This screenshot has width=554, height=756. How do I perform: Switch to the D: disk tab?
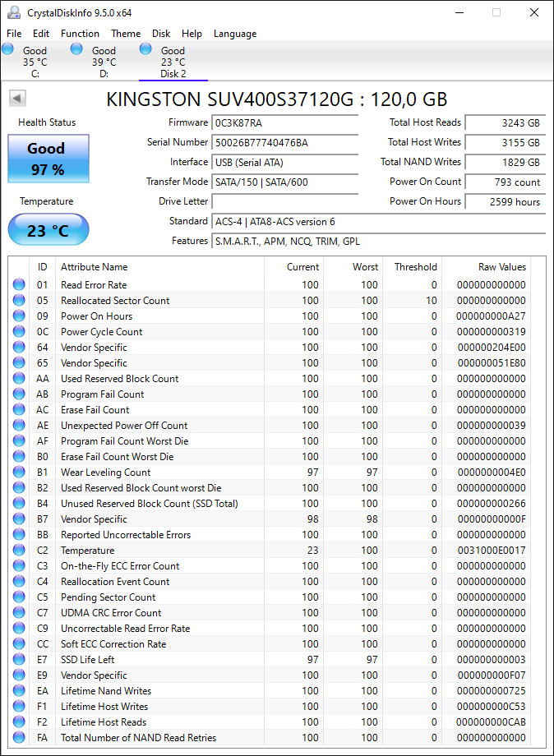pos(104,62)
